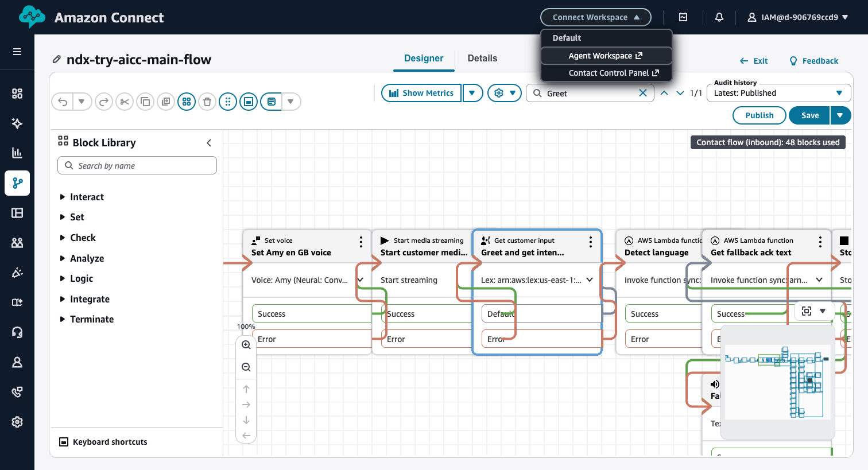Open options menu on Get fallback ack text block
The width and height of the screenshot is (868, 470).
click(820, 242)
